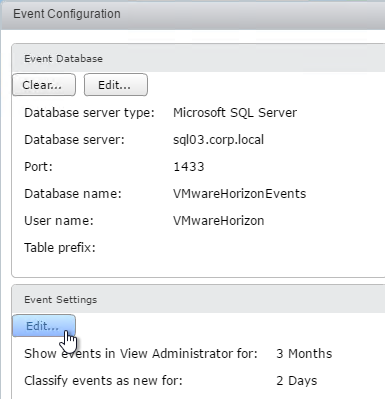This screenshot has height=399, width=385.
Task: Click the User name: label
Action: 59,221
